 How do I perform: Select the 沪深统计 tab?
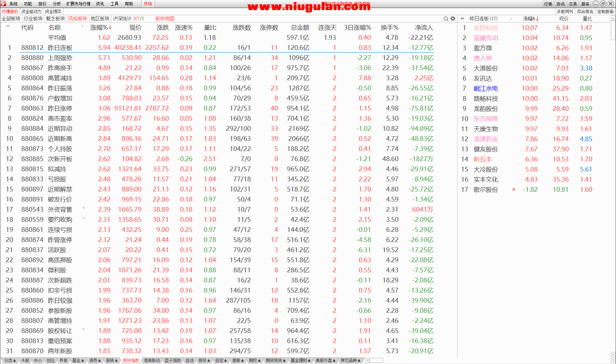pyautogui.click(x=122, y=19)
